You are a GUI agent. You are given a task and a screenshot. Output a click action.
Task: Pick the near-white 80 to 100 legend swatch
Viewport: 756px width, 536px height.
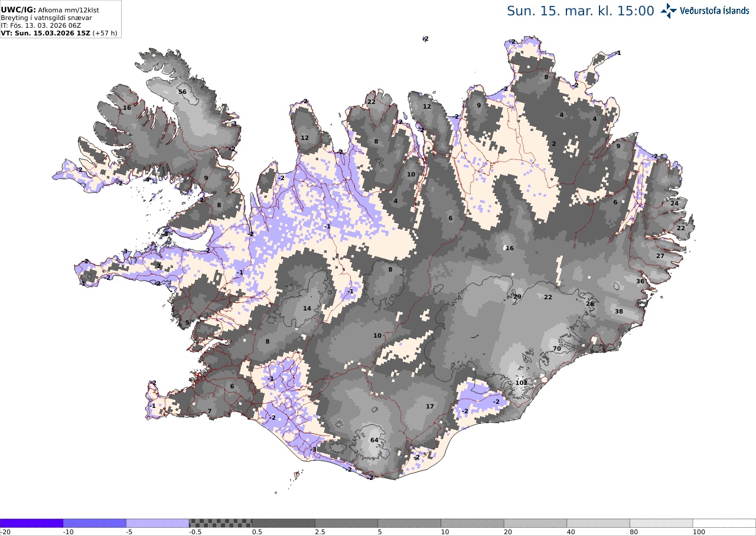[661, 523]
